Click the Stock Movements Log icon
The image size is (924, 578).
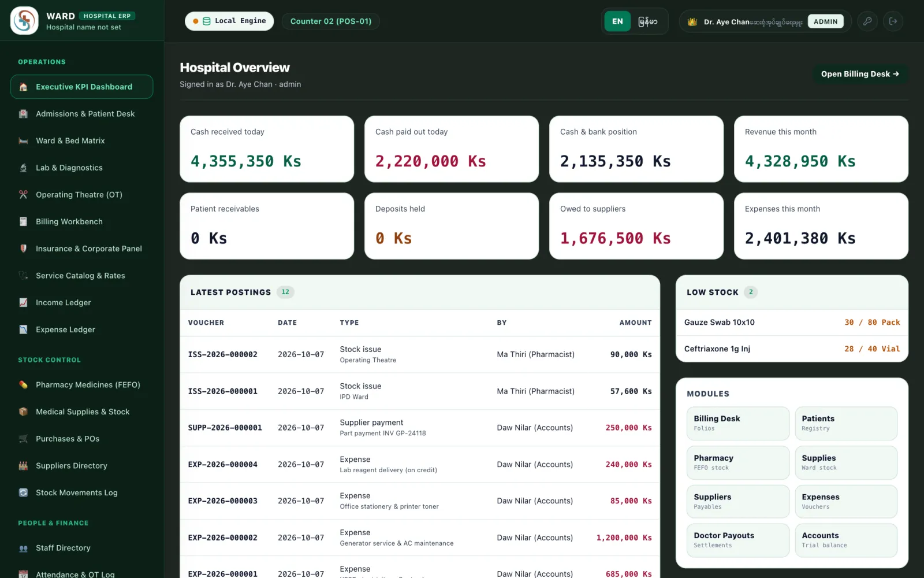tap(23, 493)
